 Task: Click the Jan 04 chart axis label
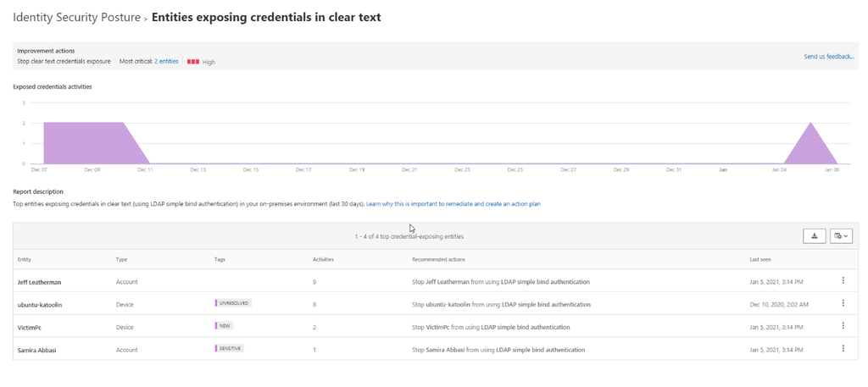coord(779,170)
